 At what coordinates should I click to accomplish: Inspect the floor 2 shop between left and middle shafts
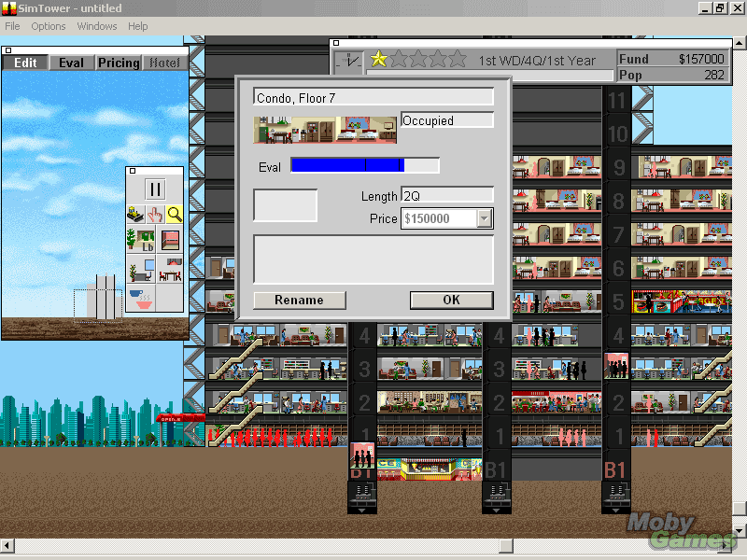click(x=430, y=402)
